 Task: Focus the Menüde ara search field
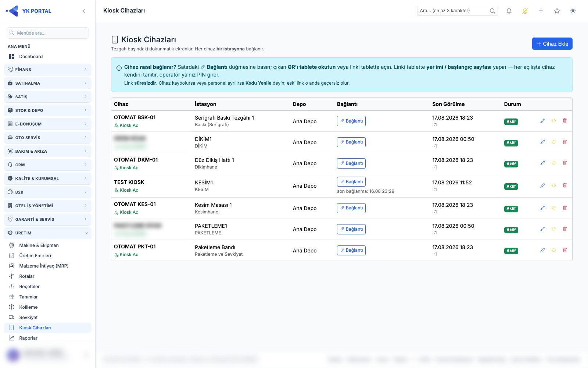48,33
